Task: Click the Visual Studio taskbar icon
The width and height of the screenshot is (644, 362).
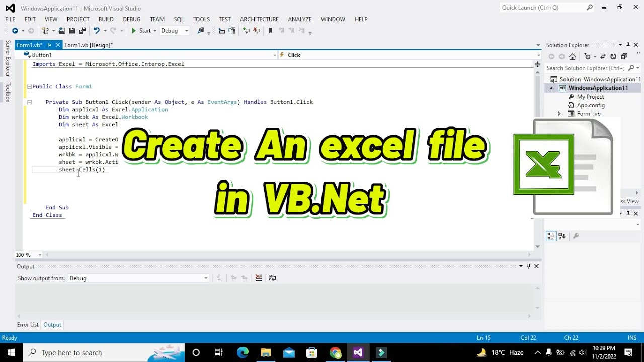Action: point(358,352)
